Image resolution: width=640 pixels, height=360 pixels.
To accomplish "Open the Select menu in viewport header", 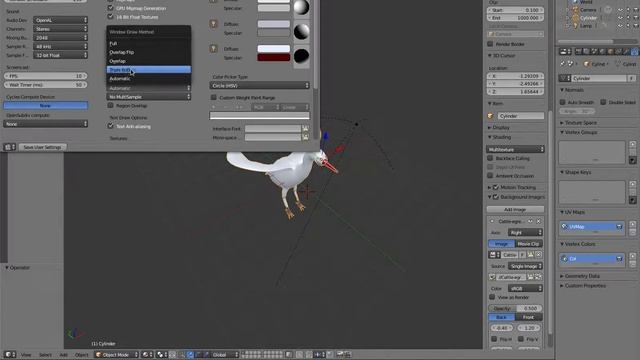I will pos(45,355).
